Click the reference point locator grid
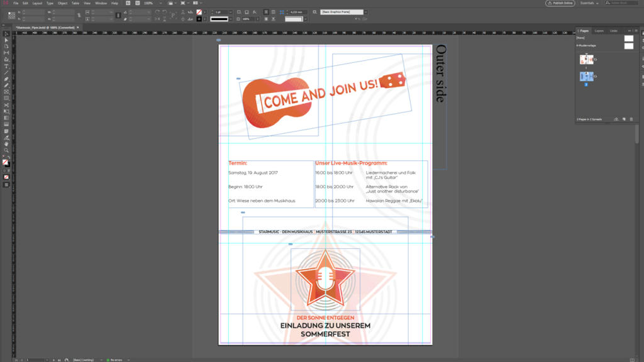Image resolution: width=644 pixels, height=362 pixels. [x=11, y=15]
